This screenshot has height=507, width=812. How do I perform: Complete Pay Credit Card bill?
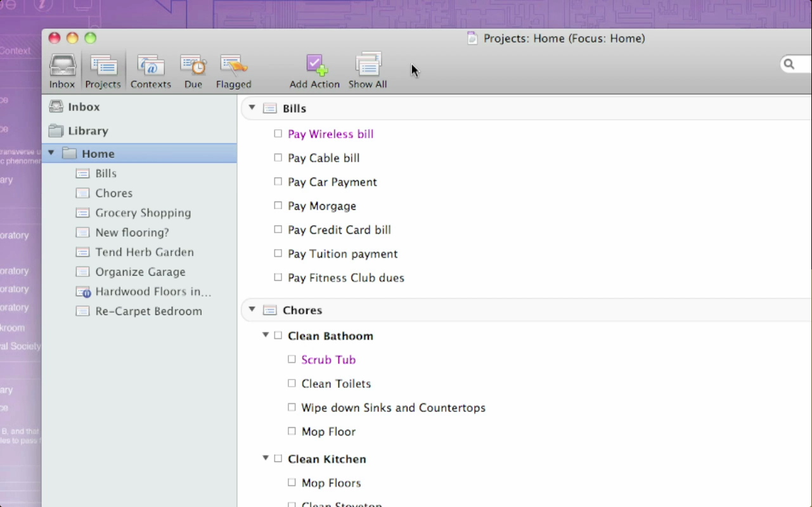tap(278, 229)
